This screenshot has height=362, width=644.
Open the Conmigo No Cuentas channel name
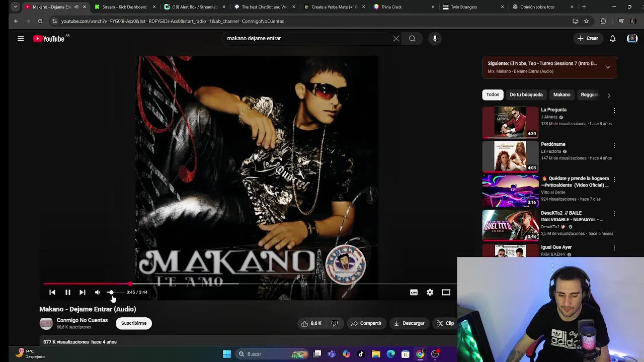(x=82, y=320)
